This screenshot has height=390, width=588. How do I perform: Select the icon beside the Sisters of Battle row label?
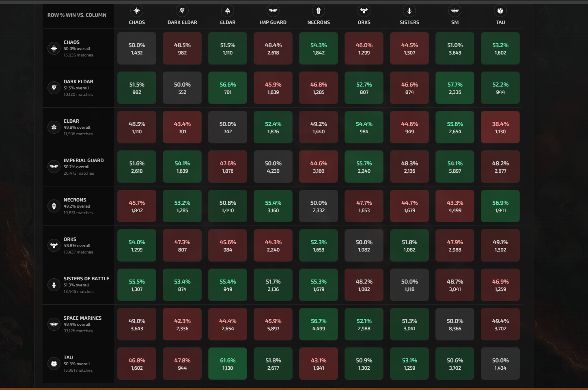pyautogui.click(x=54, y=285)
